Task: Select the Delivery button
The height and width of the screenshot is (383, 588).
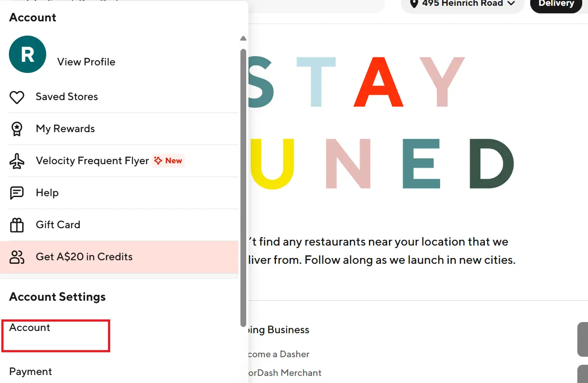Action: tap(556, 4)
